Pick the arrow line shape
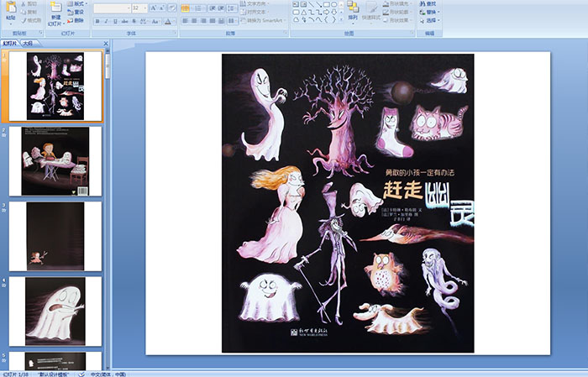Image resolution: width=588 pixels, height=377 pixels. [318, 5]
